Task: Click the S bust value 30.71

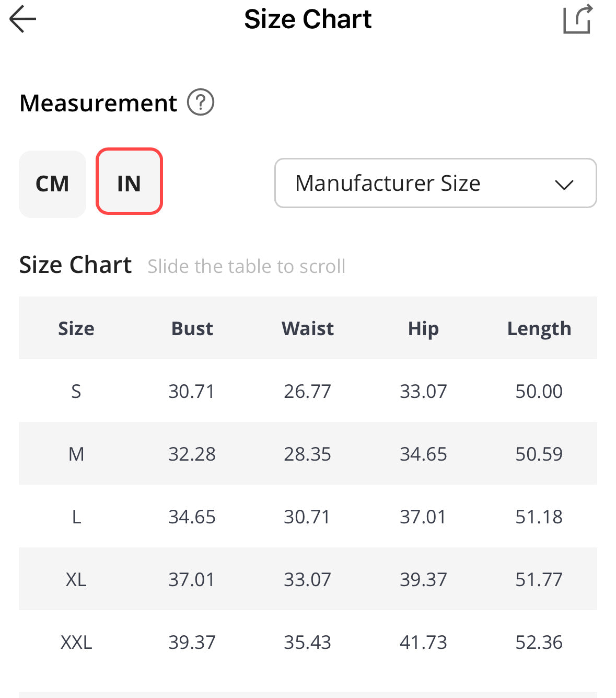Action: coord(192,391)
